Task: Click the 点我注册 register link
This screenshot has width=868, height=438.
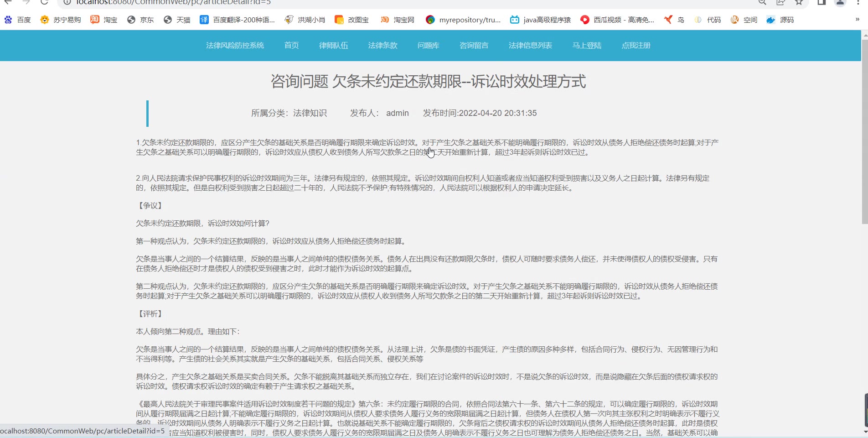Action: click(x=636, y=45)
